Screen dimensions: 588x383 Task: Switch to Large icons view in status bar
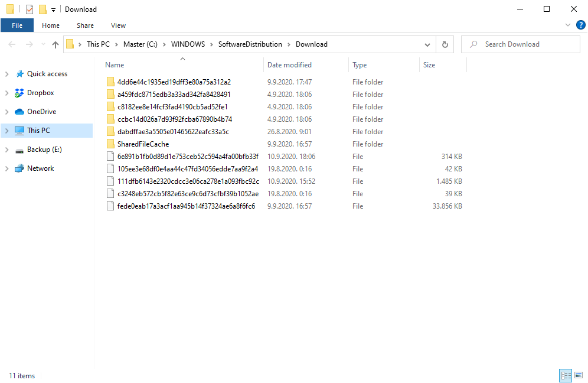578,375
